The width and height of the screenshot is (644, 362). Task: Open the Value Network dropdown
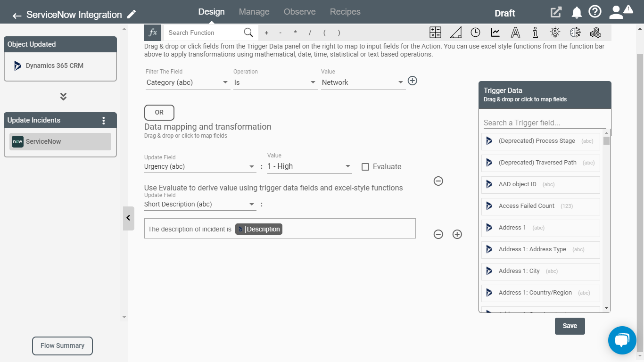(363, 82)
